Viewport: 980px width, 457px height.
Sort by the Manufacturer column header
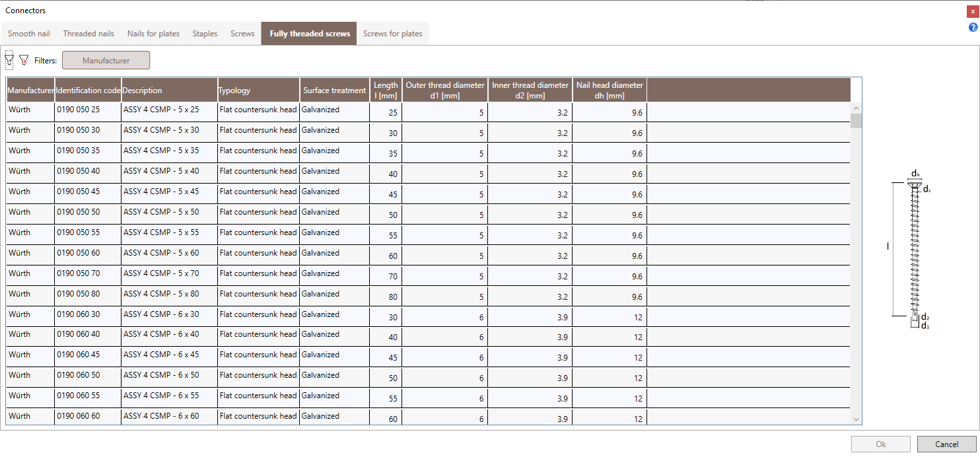[30, 90]
